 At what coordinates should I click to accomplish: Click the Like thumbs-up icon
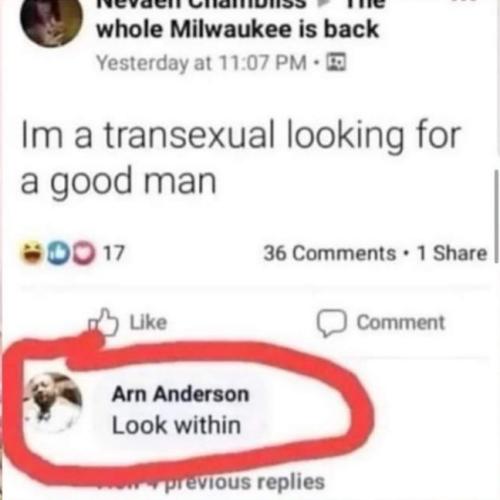pyautogui.click(x=103, y=322)
